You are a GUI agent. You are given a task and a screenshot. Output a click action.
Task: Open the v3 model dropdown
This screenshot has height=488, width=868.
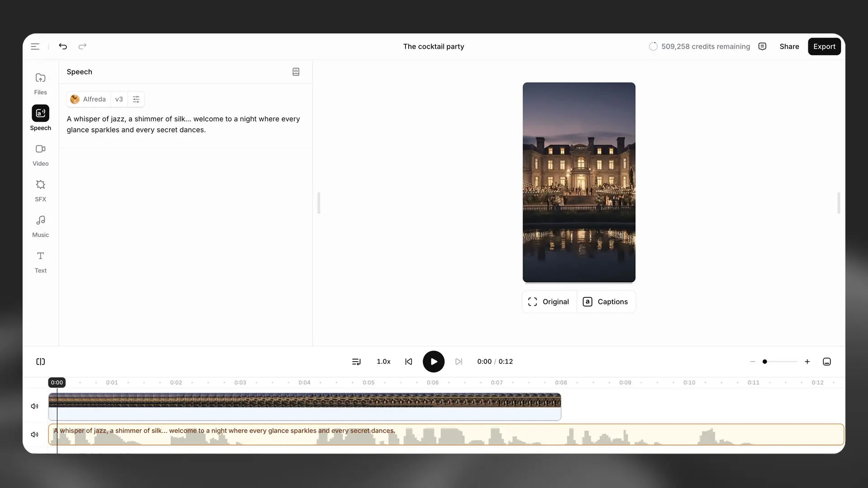[x=119, y=99]
